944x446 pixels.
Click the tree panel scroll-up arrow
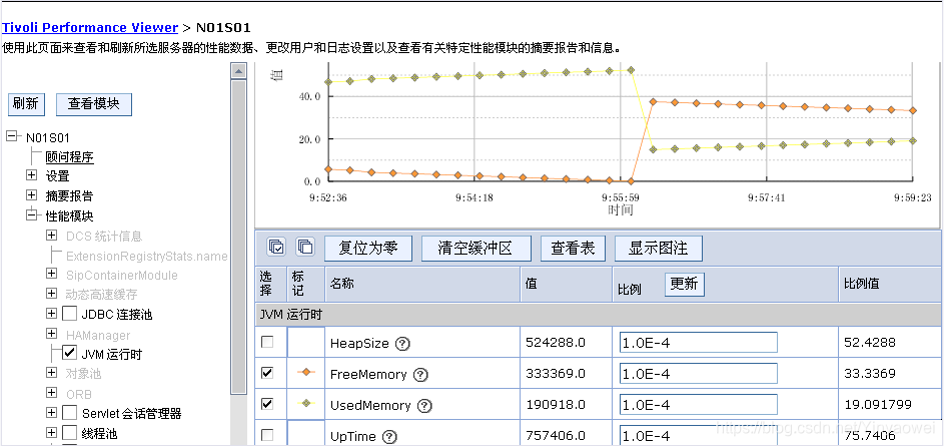(239, 71)
